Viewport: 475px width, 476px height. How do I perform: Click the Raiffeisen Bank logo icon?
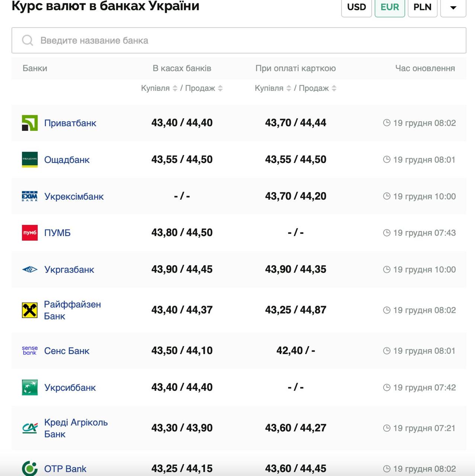[30, 310]
